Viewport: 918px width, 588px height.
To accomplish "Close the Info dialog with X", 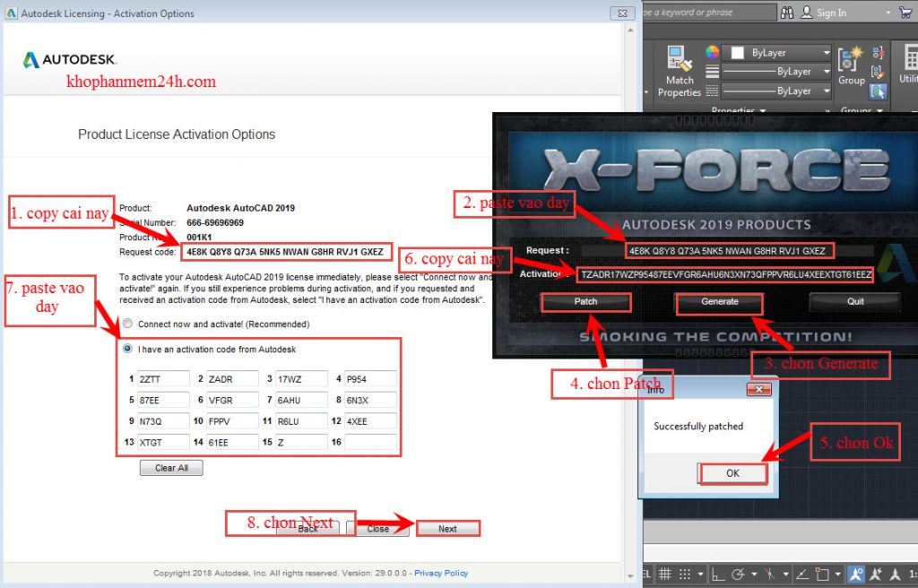I will click(758, 390).
